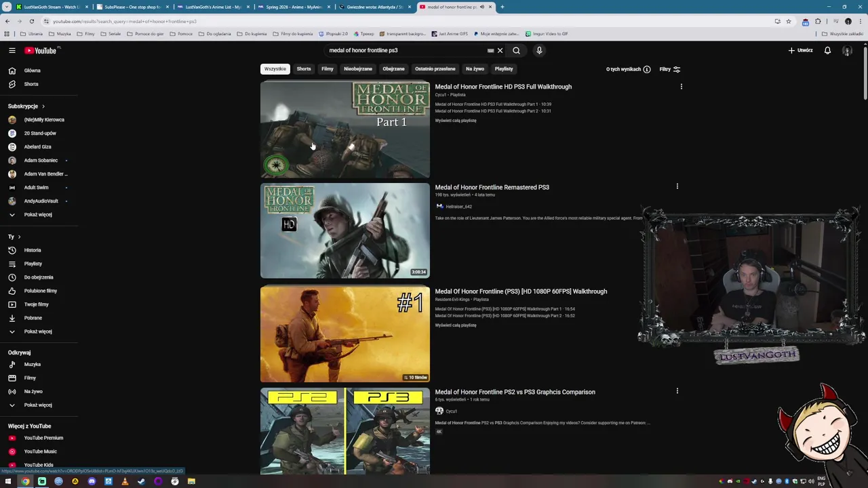Click the magnifier search button

[x=516, y=50]
